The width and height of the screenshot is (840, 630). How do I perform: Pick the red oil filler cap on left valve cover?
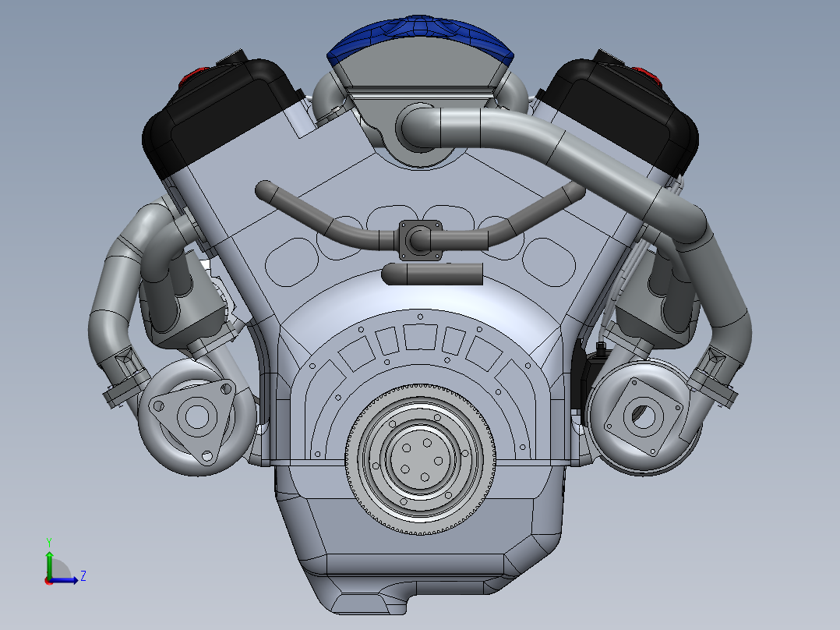[x=195, y=76]
